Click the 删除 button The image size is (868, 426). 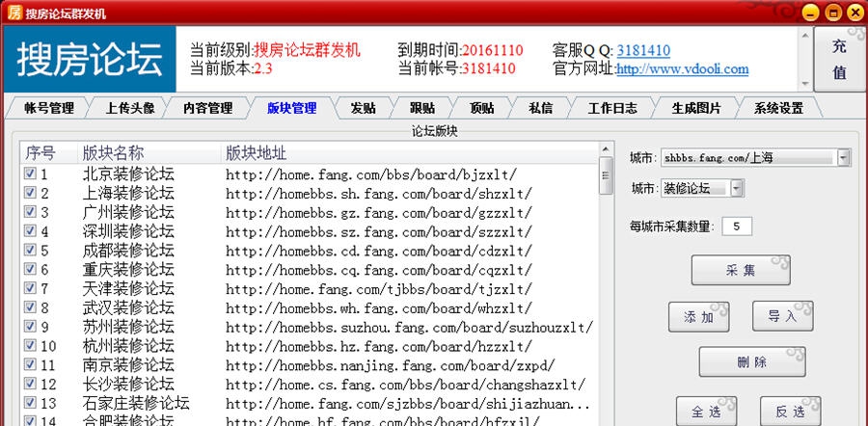pyautogui.click(x=752, y=362)
